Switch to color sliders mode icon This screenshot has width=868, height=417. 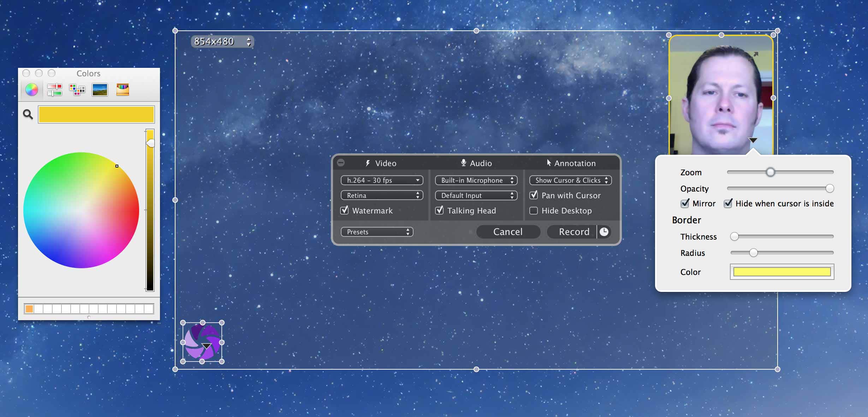(54, 90)
